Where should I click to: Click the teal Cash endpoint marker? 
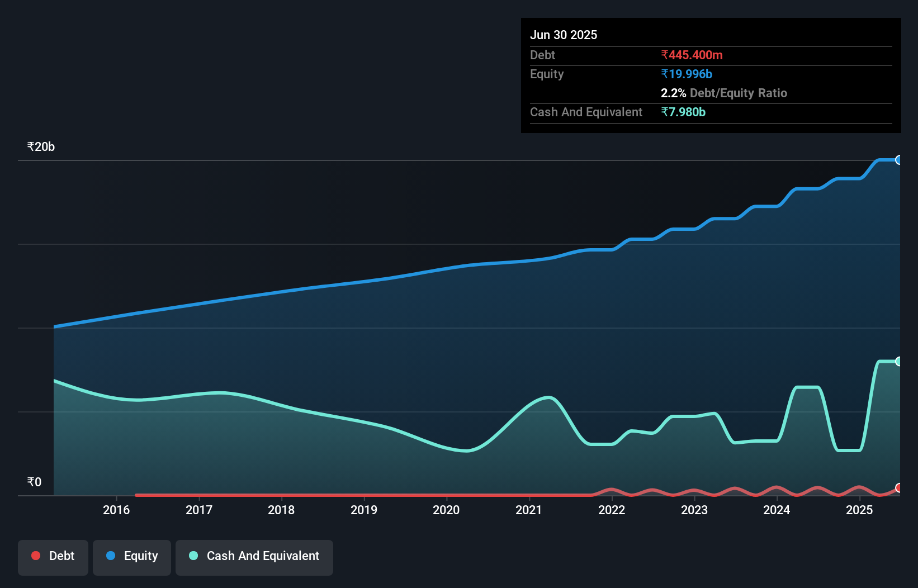coord(899,362)
